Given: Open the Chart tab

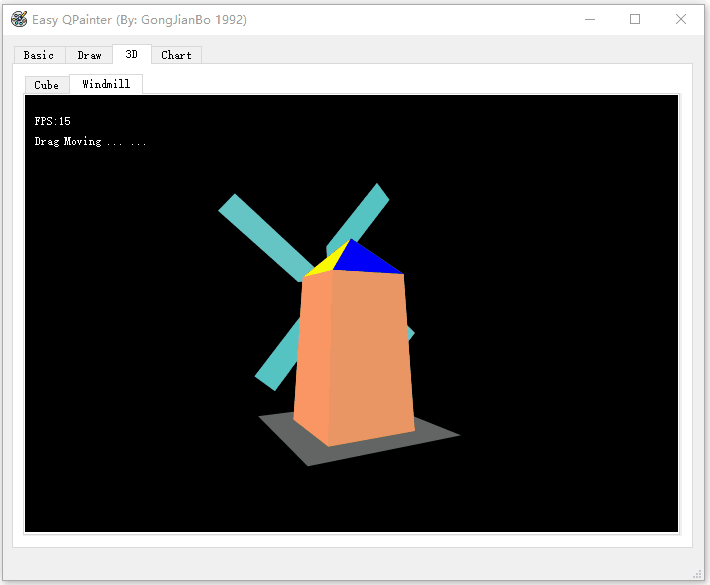Looking at the screenshot, I should pos(177,55).
